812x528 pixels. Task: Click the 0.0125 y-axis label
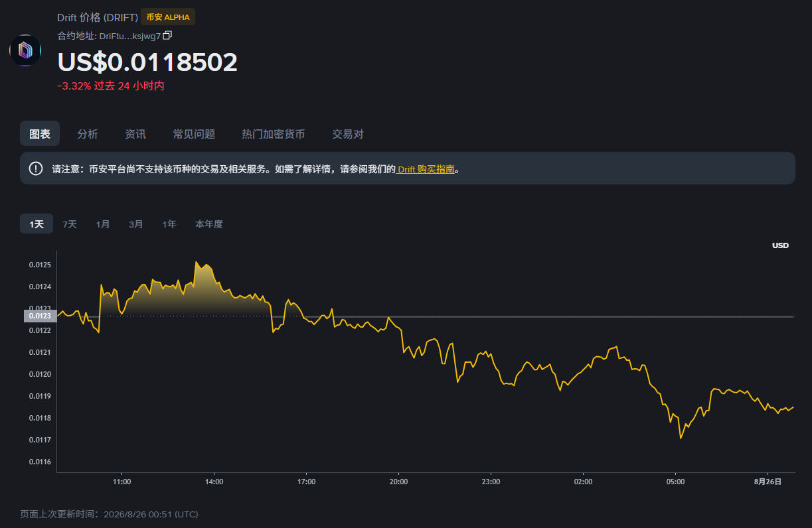40,265
